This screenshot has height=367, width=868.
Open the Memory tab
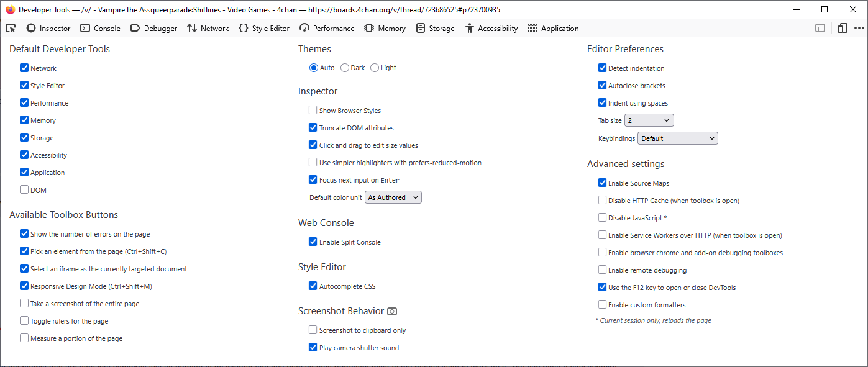[385, 28]
